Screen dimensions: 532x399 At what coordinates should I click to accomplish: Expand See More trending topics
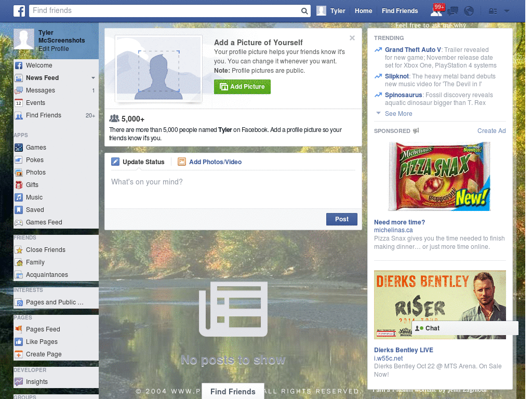tap(398, 114)
